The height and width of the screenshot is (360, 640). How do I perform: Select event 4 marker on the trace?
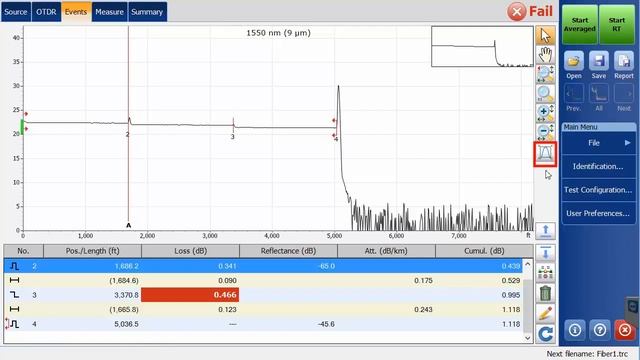click(x=336, y=139)
